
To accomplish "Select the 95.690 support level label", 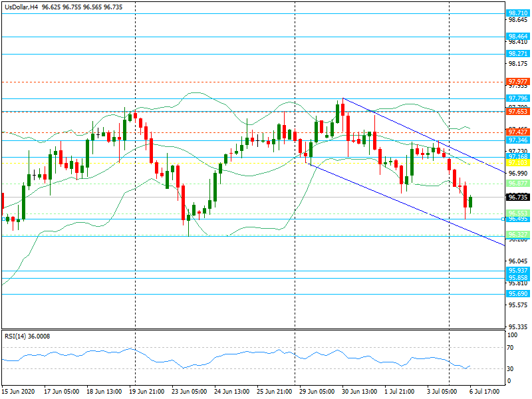I will 517,293.
